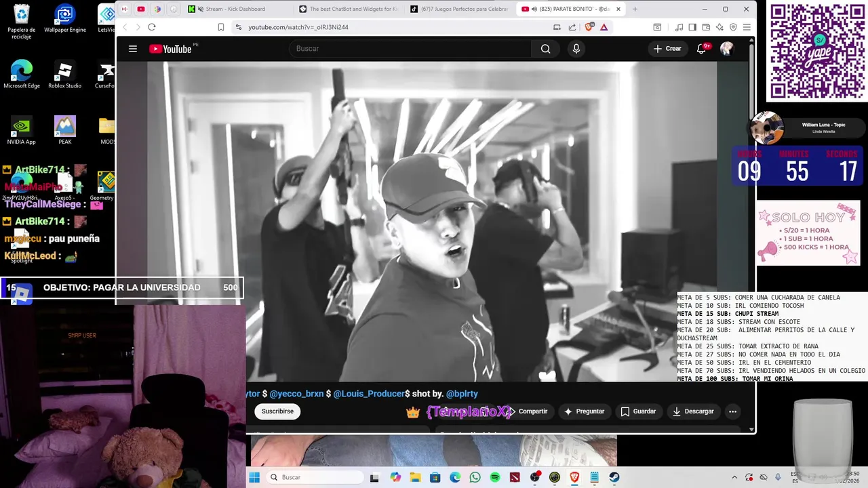
Task: Click the taskbar Buscar search box
Action: tap(313, 477)
